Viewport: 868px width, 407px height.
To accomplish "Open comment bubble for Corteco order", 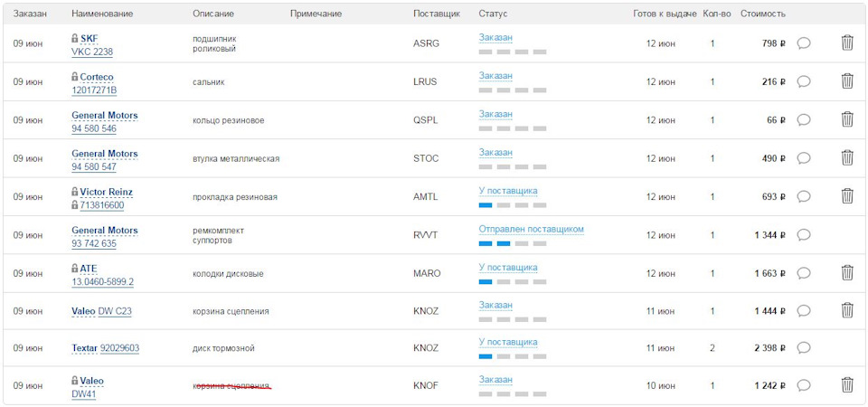I will (x=803, y=81).
